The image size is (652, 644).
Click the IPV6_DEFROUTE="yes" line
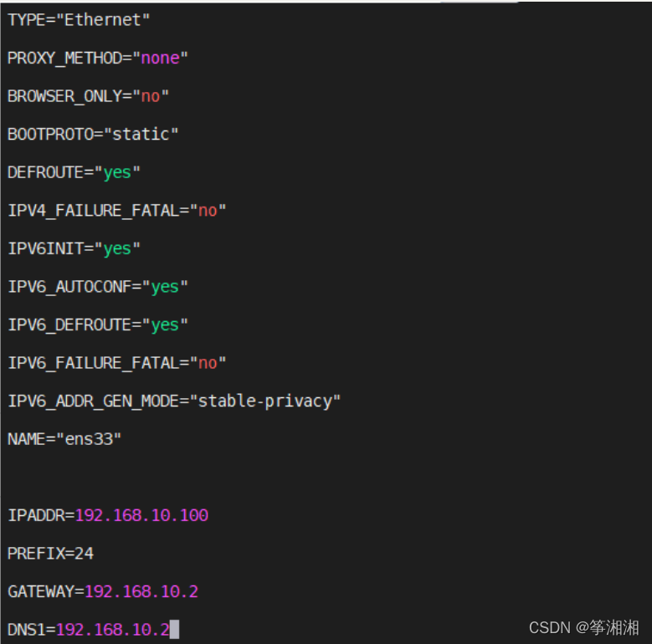coord(98,325)
